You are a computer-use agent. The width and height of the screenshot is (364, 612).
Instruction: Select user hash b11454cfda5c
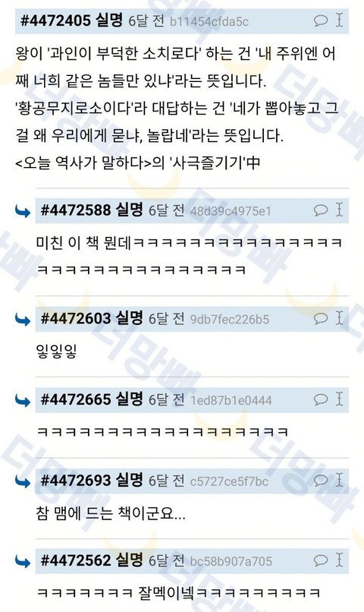tap(209, 21)
